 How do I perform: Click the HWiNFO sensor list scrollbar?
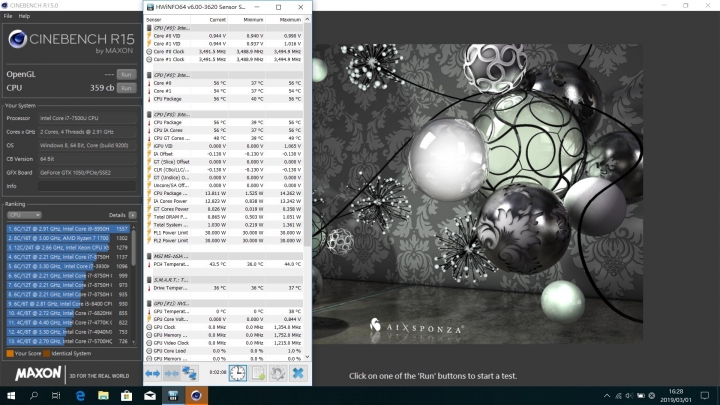(307, 133)
